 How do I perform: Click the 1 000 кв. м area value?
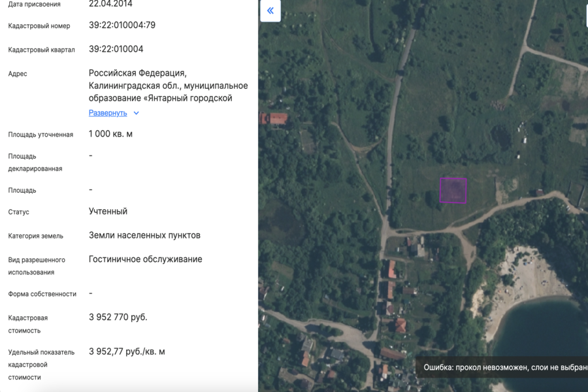pos(110,134)
